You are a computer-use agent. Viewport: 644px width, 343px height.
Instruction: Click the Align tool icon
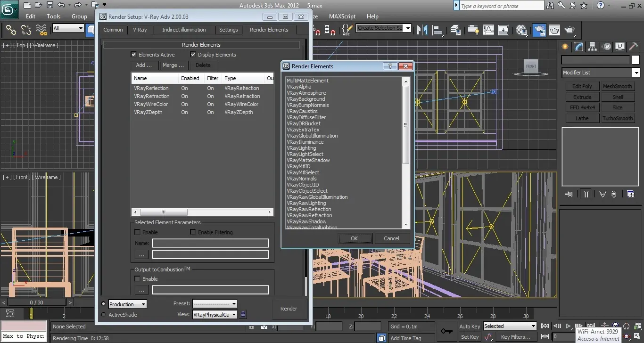click(x=438, y=30)
